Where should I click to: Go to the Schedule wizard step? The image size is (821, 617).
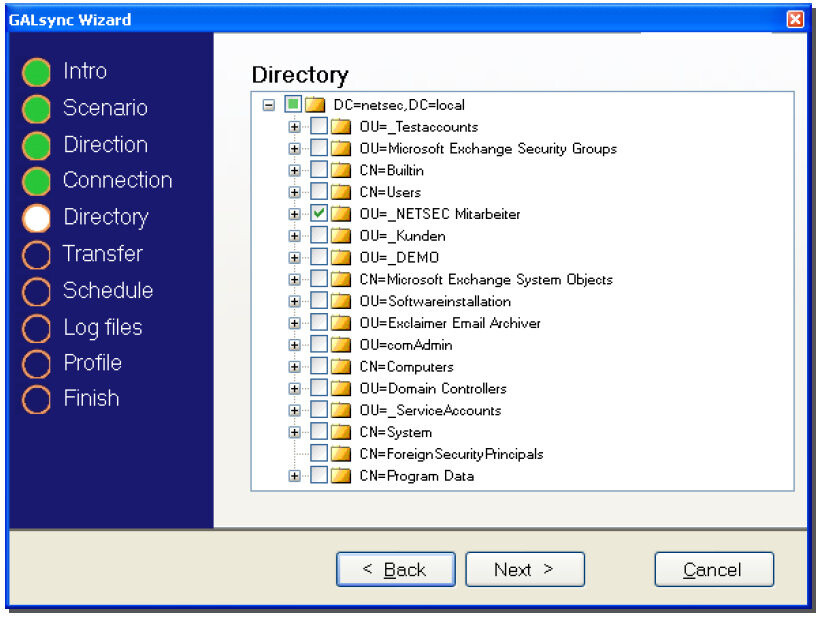[x=108, y=290]
